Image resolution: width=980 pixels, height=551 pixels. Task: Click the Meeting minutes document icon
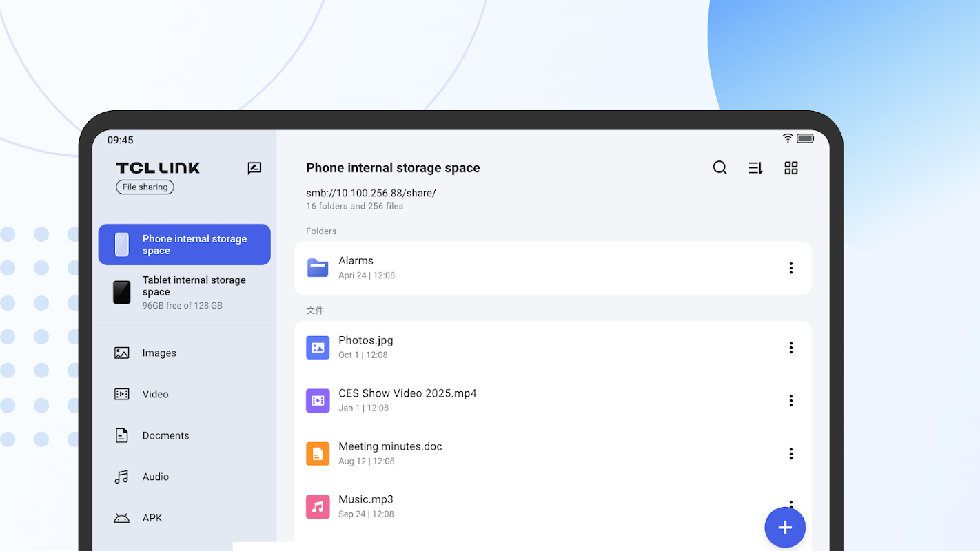[318, 454]
